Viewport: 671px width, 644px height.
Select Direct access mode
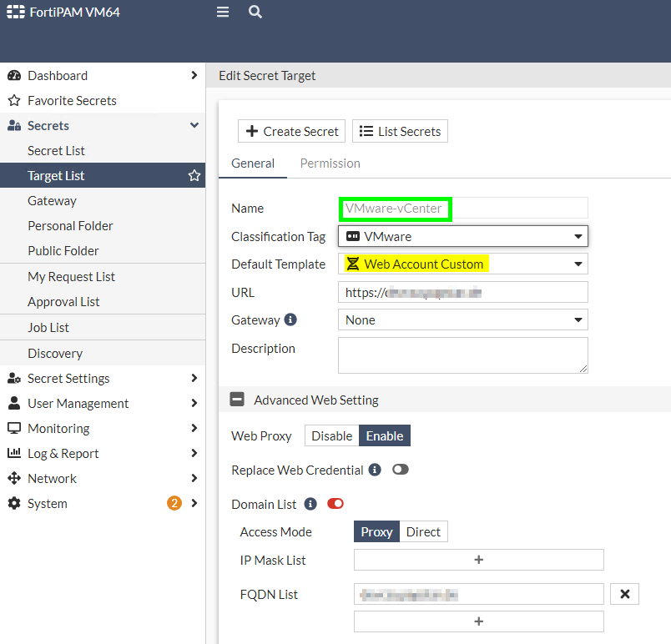(x=423, y=531)
